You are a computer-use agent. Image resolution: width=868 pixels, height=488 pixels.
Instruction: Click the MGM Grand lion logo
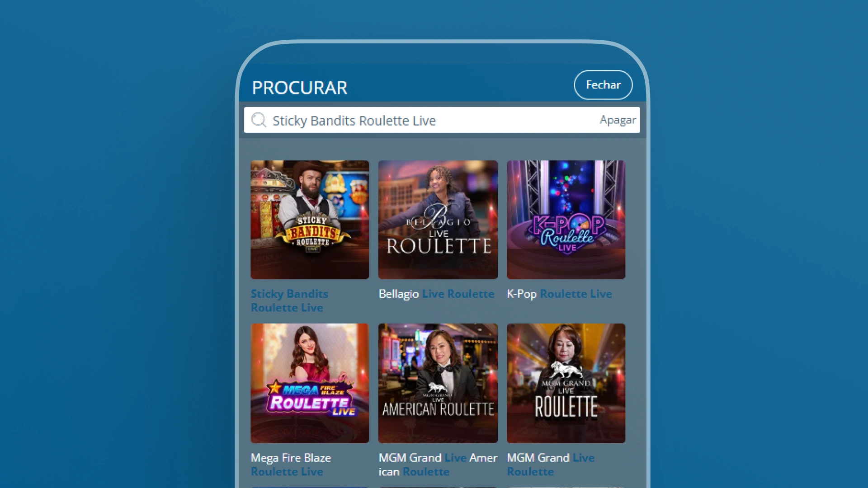566,371
